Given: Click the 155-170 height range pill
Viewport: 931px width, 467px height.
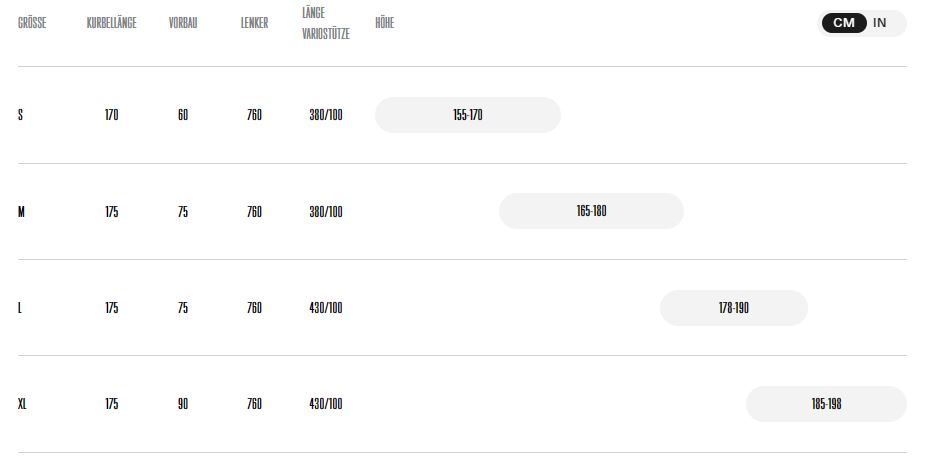Looking at the screenshot, I should 468,115.
